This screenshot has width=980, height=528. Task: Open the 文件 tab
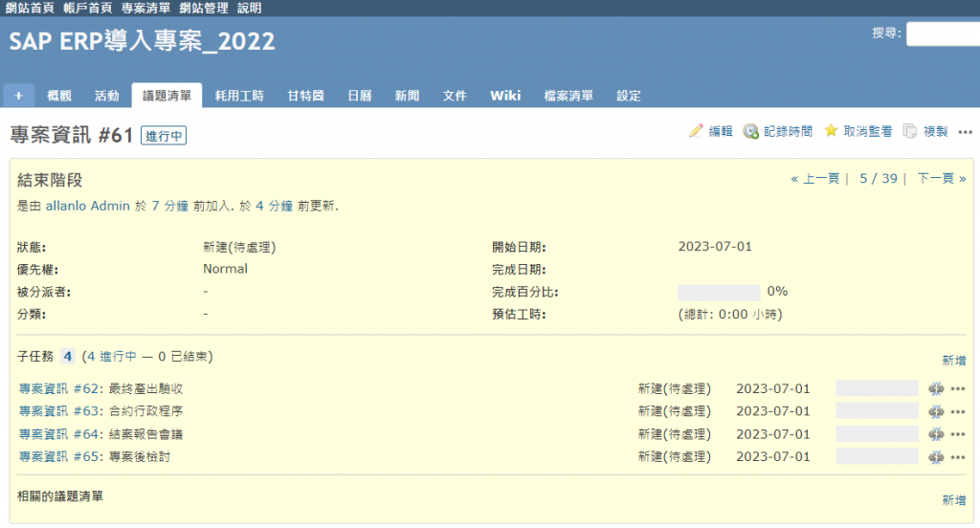pyautogui.click(x=455, y=96)
